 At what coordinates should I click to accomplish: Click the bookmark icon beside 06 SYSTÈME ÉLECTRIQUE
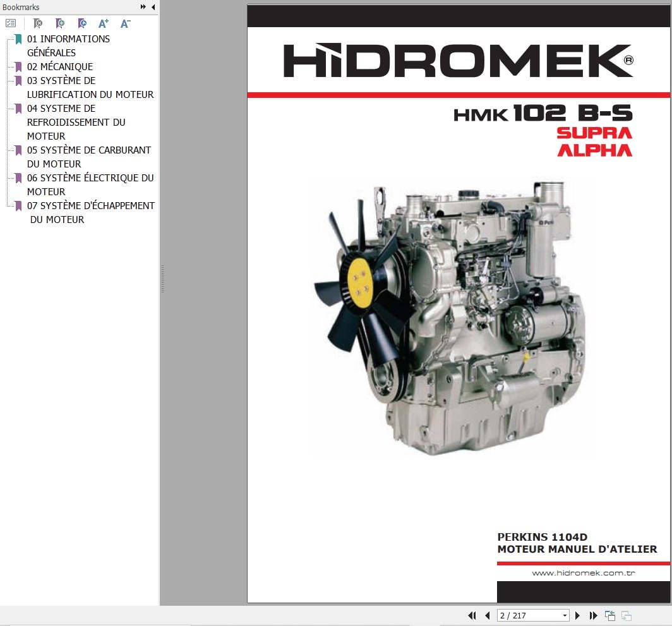18,178
